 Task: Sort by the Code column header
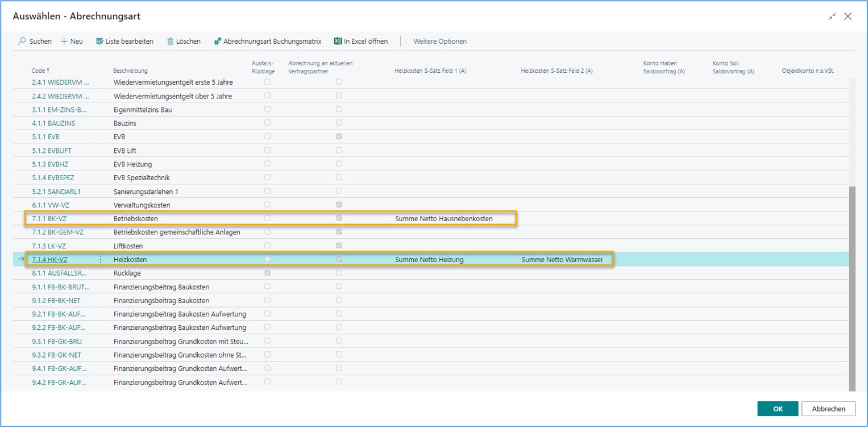(40, 71)
